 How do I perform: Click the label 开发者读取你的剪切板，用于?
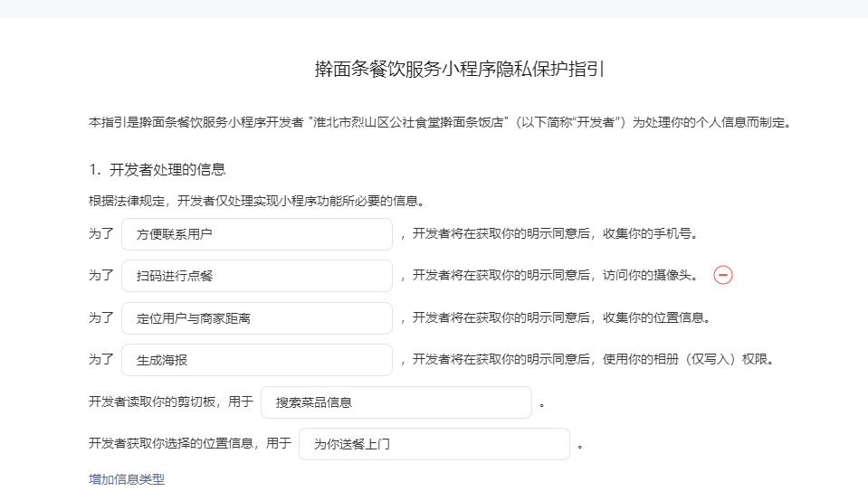(x=171, y=402)
